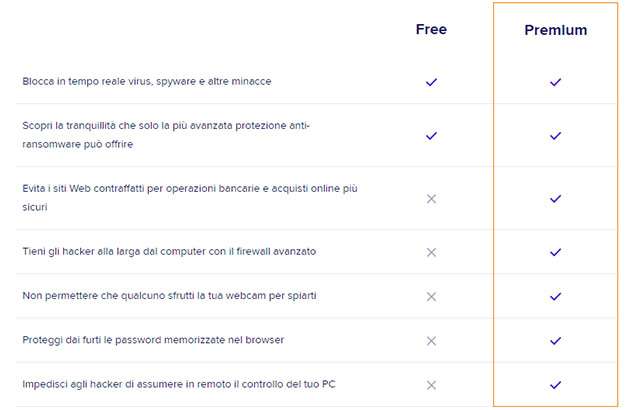640x410 pixels.
Task: Click Free X mark for advanced firewall row
Action: coord(431,252)
